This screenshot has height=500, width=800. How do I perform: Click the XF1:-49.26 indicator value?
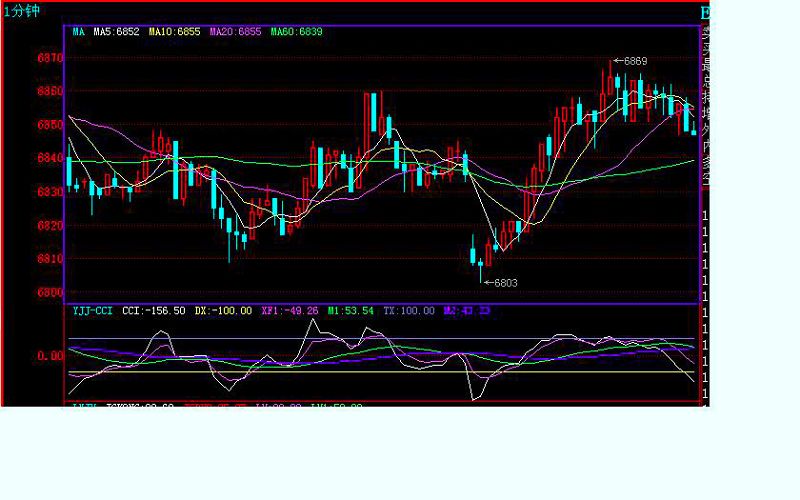[x=290, y=311]
